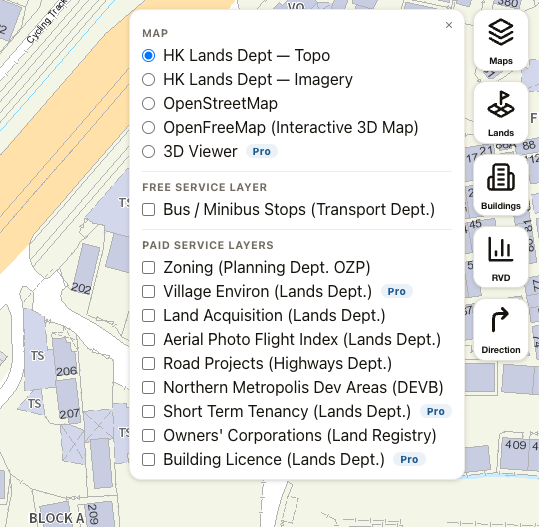The height and width of the screenshot is (527, 539).
Task: Enable Zoning (Planning Dept. OZP) layer
Action: point(148,267)
